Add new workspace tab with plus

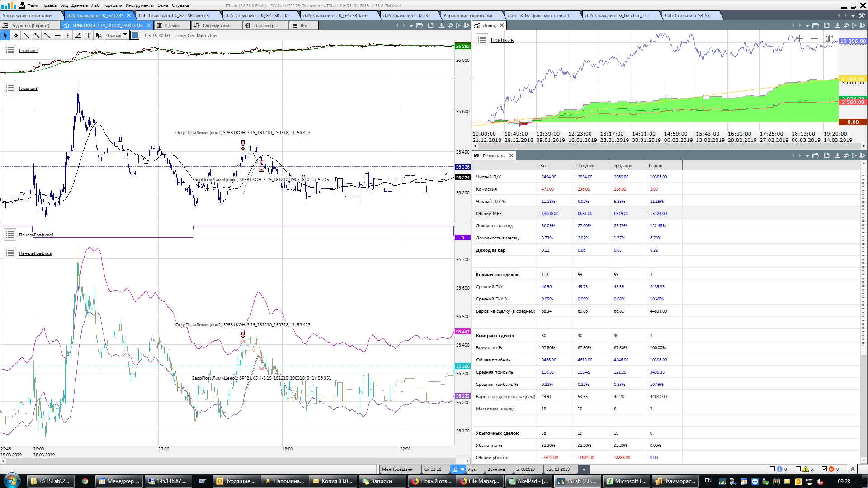[584, 469]
